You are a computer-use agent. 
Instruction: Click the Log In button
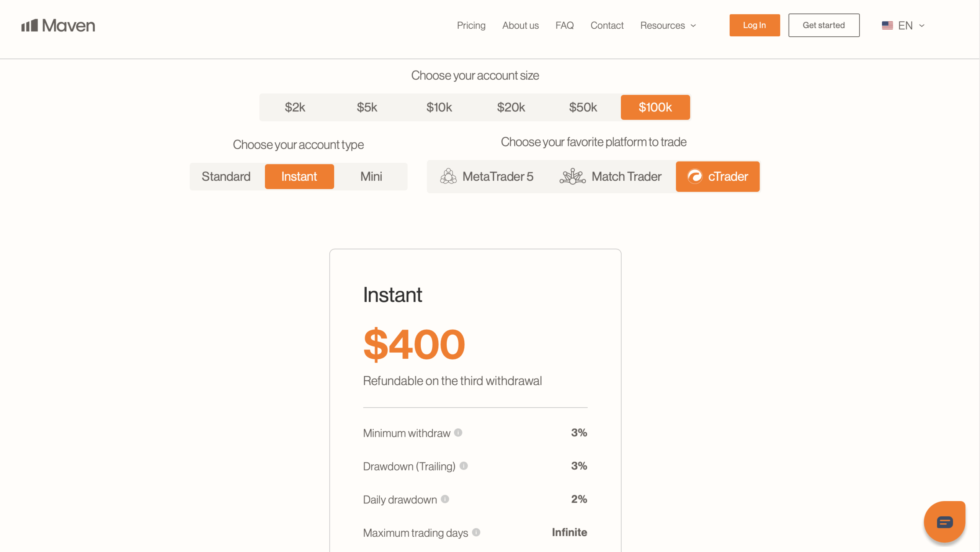point(754,25)
